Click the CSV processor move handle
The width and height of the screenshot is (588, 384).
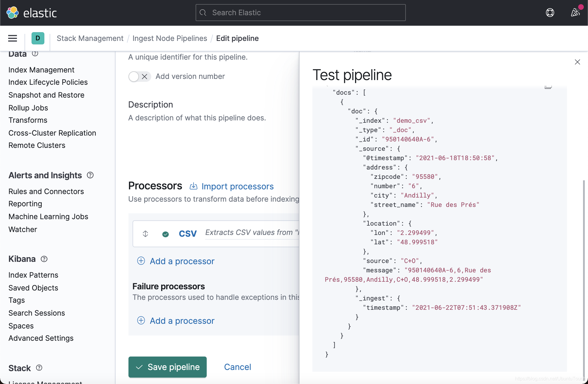[x=145, y=234]
